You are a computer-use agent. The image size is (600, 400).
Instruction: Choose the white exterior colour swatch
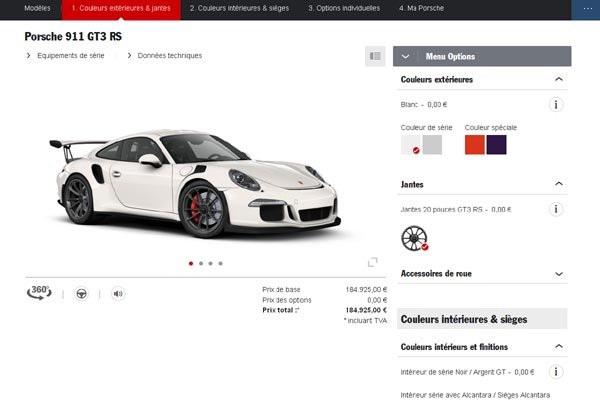coord(411,145)
